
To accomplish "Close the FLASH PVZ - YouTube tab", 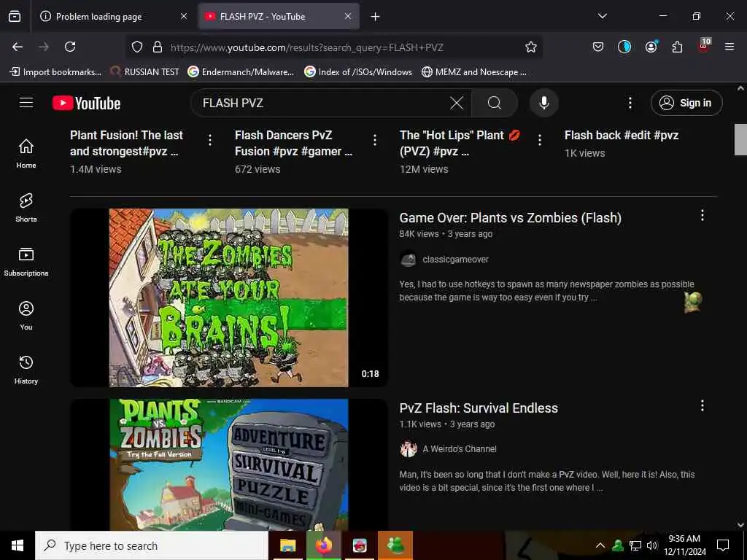I will pos(348,16).
